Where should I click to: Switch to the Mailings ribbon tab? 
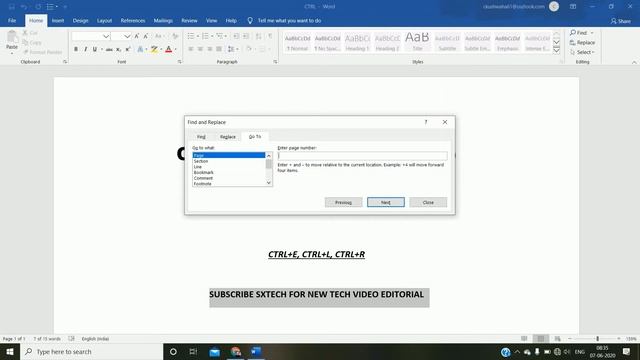(163, 20)
